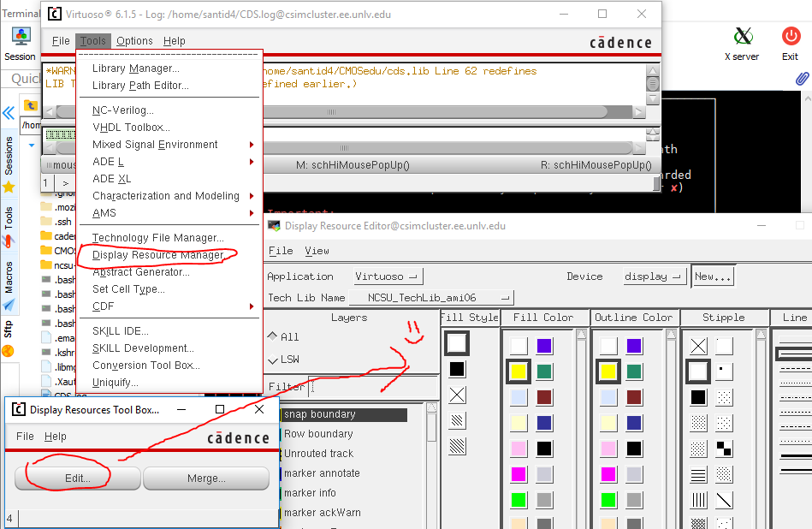The width and height of the screenshot is (812, 529).
Task: Click the paperclip attachment icon
Action: coord(803,78)
